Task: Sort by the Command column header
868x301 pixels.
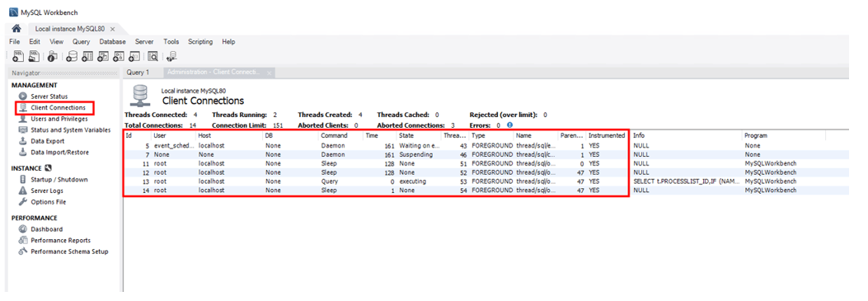Action: point(341,135)
